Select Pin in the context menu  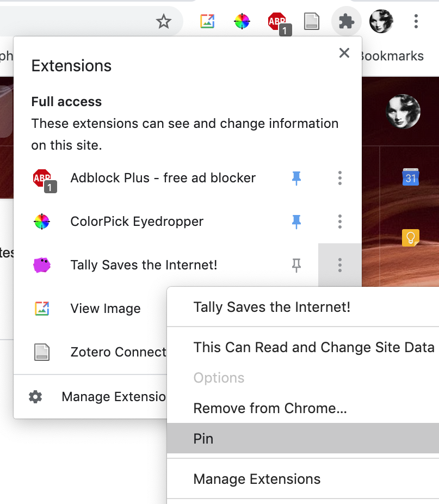click(x=303, y=439)
